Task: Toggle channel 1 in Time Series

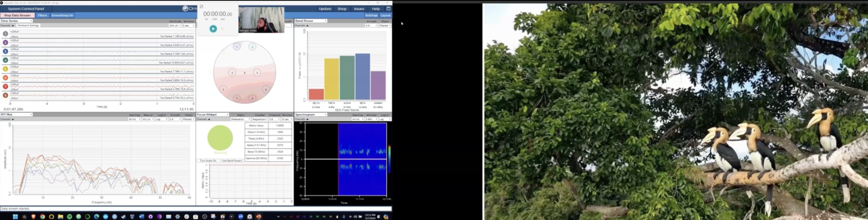Action: tap(5, 34)
